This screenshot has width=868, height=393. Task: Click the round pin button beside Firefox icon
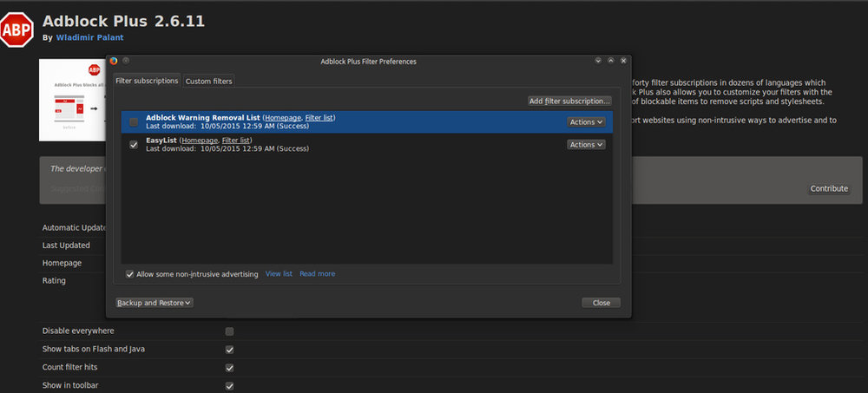click(126, 61)
